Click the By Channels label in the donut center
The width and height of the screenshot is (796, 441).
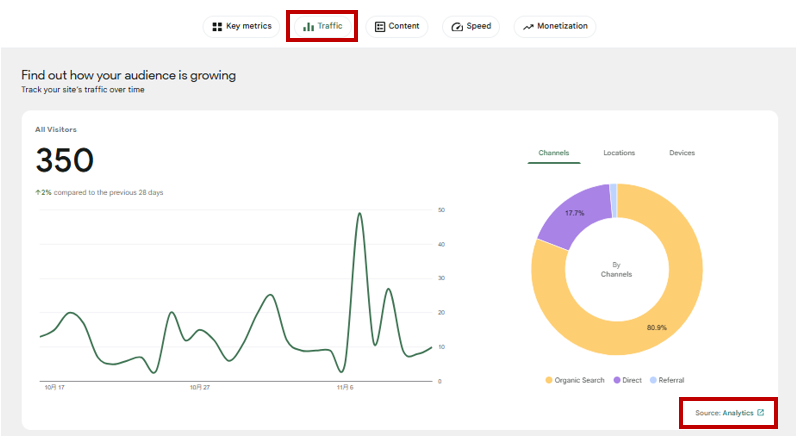[617, 269]
